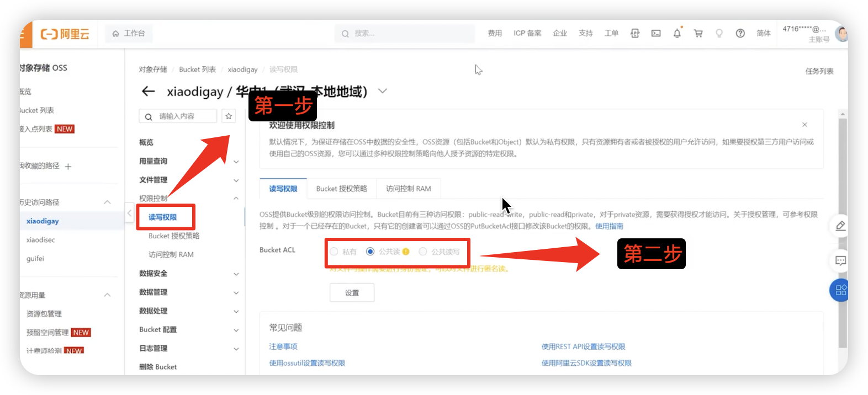The image size is (868, 395).
Task: Select the 公共读写 radio option
Action: [x=423, y=252]
